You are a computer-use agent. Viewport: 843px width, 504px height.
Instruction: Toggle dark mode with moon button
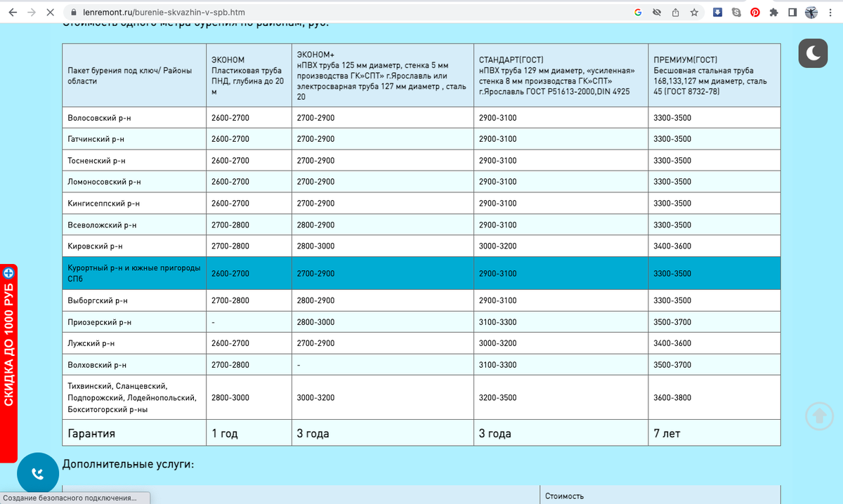pos(813,54)
